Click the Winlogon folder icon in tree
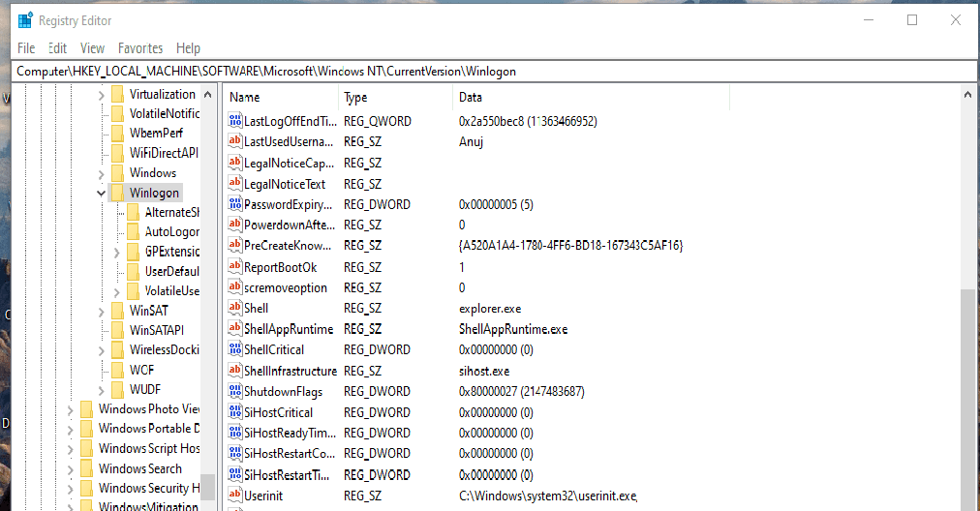The height and width of the screenshot is (511, 980). pos(117,193)
